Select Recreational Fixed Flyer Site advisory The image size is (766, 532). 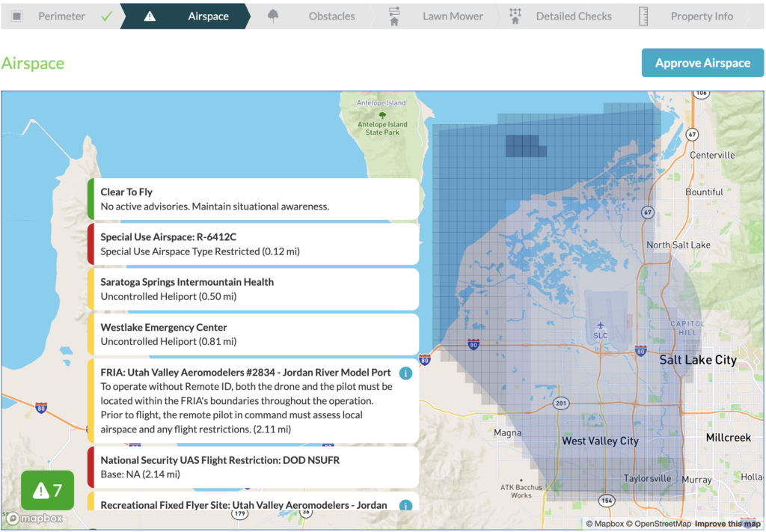click(x=253, y=501)
